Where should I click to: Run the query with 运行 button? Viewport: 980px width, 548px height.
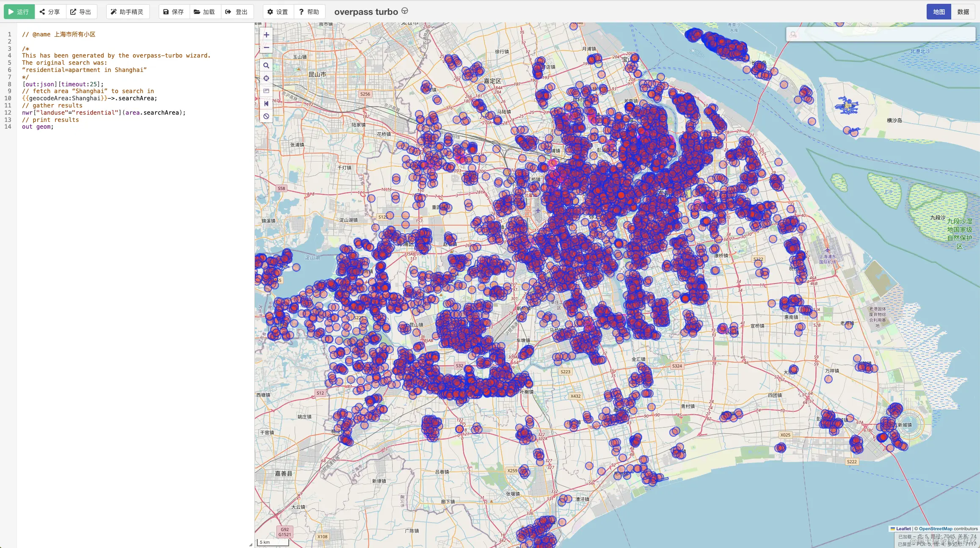point(19,12)
